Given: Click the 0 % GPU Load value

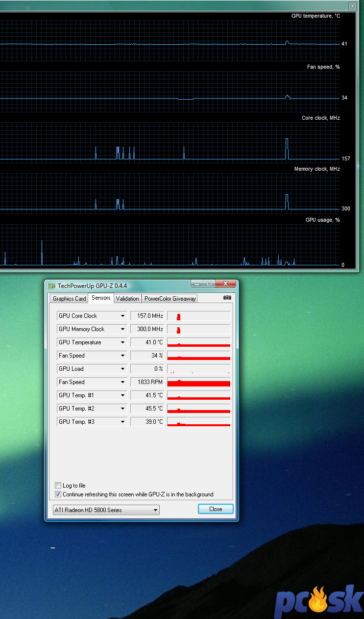Looking at the screenshot, I should coord(147,369).
